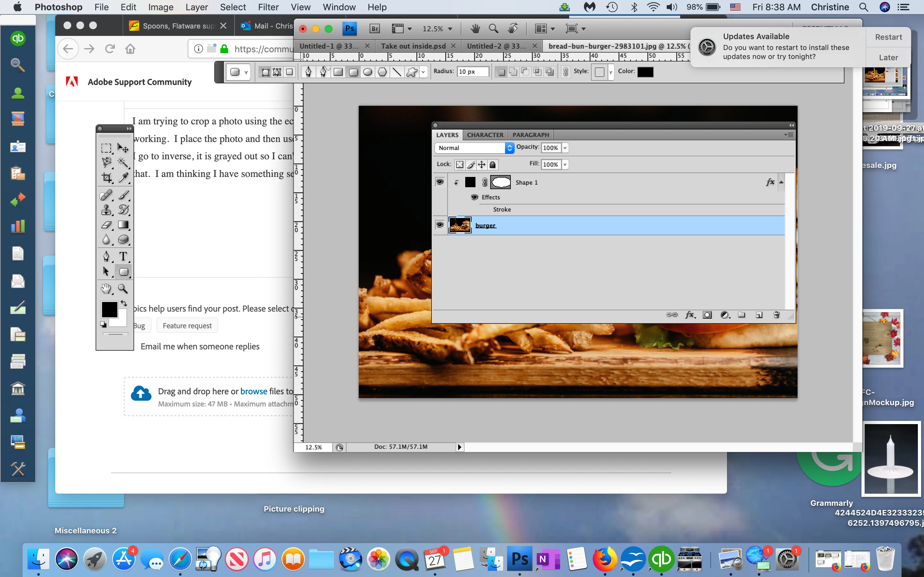Hide the Shape 1 layer
The height and width of the screenshot is (577, 924).
tap(440, 182)
